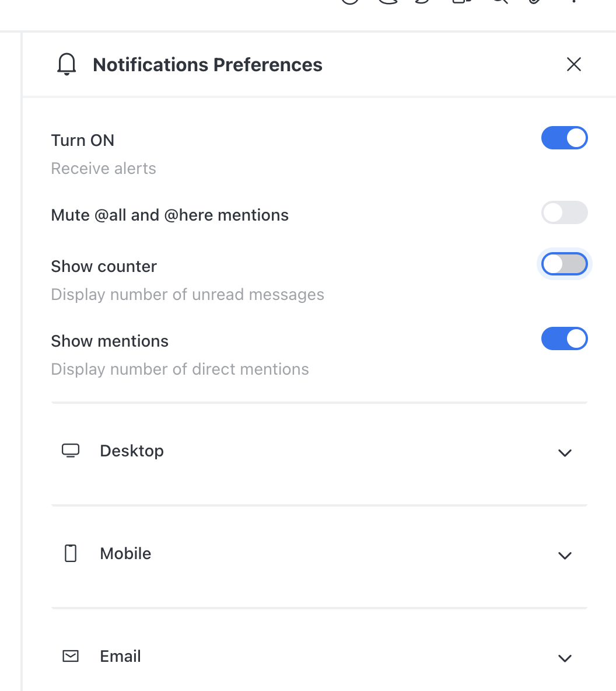The height and width of the screenshot is (691, 616).
Task: Switch off the Show mentions toggle
Action: click(x=565, y=338)
